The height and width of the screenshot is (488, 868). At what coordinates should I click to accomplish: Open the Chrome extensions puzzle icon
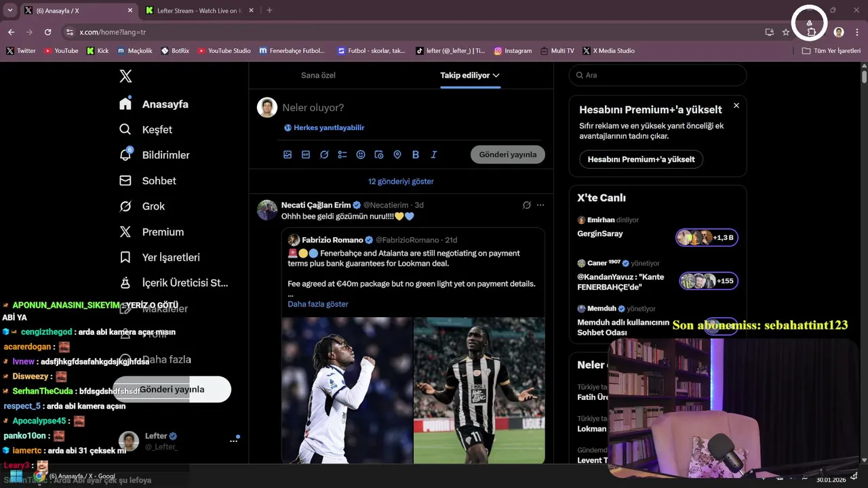click(811, 32)
